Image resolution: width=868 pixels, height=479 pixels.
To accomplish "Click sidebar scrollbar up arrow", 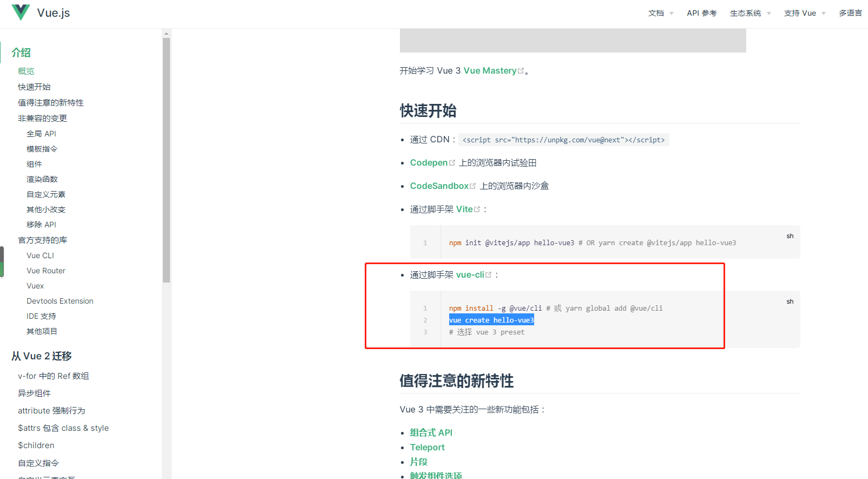I will (x=166, y=33).
